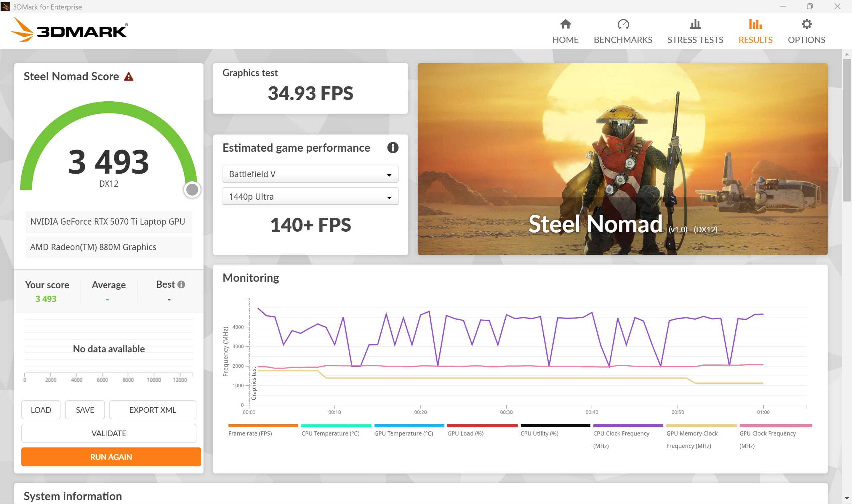The width and height of the screenshot is (852, 504).
Task: Click the Home house icon
Action: pos(565,24)
